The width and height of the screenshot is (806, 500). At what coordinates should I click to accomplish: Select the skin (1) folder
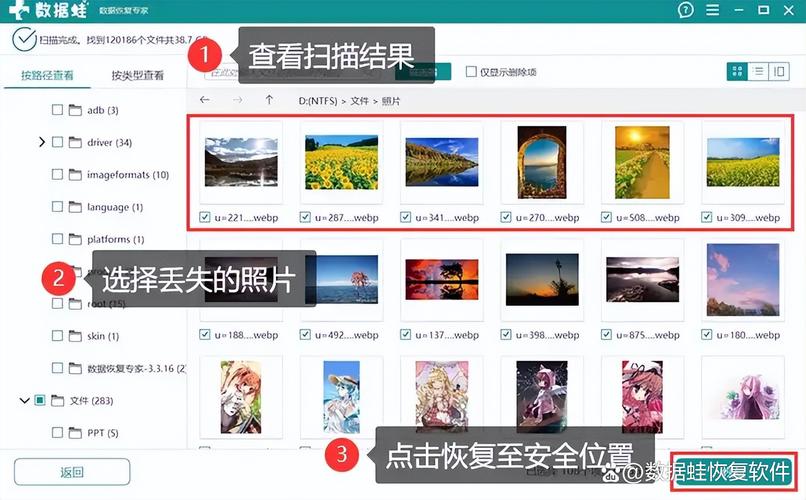[x=103, y=337]
